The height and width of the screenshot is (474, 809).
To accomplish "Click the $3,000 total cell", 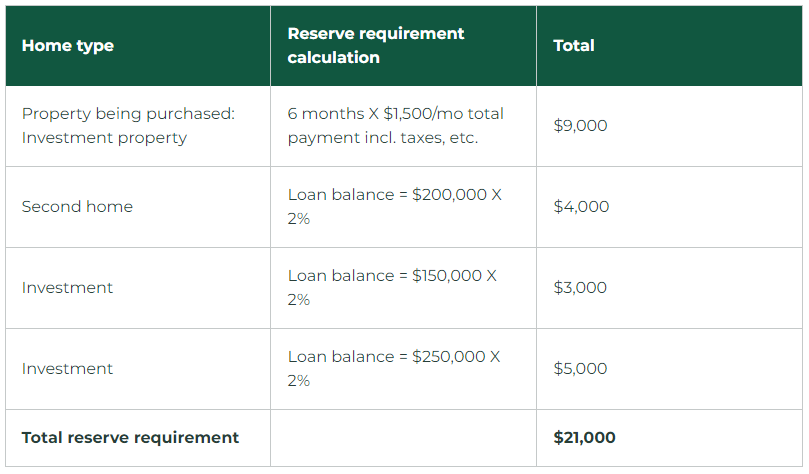I will point(580,288).
